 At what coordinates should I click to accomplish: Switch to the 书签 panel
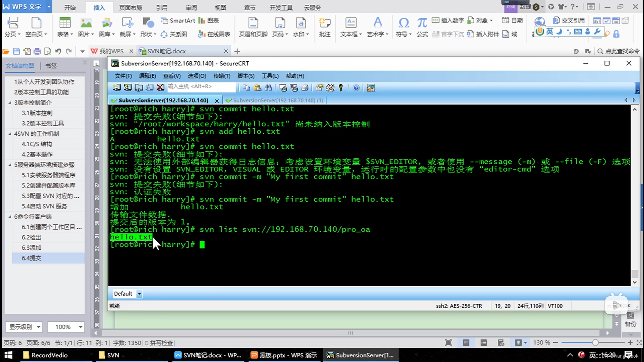tap(51, 66)
